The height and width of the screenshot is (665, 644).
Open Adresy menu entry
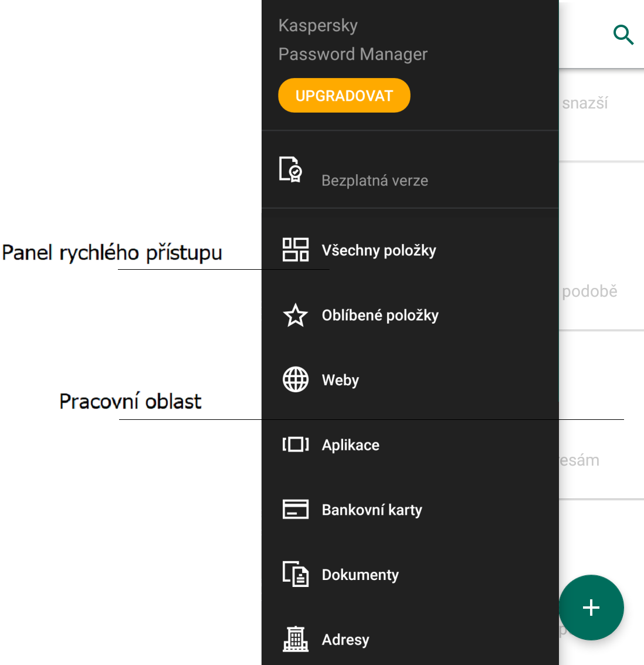[345, 639]
